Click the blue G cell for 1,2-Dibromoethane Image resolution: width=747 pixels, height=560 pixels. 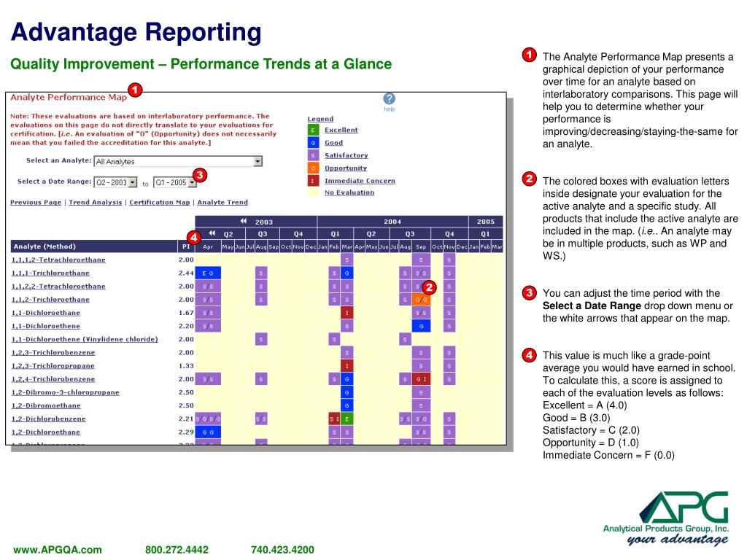click(347, 405)
